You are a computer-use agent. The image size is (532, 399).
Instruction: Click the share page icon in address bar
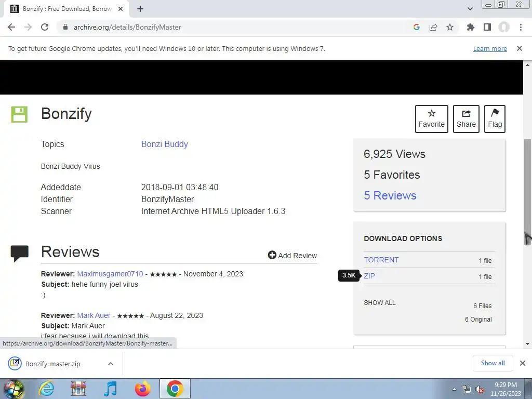click(433, 27)
